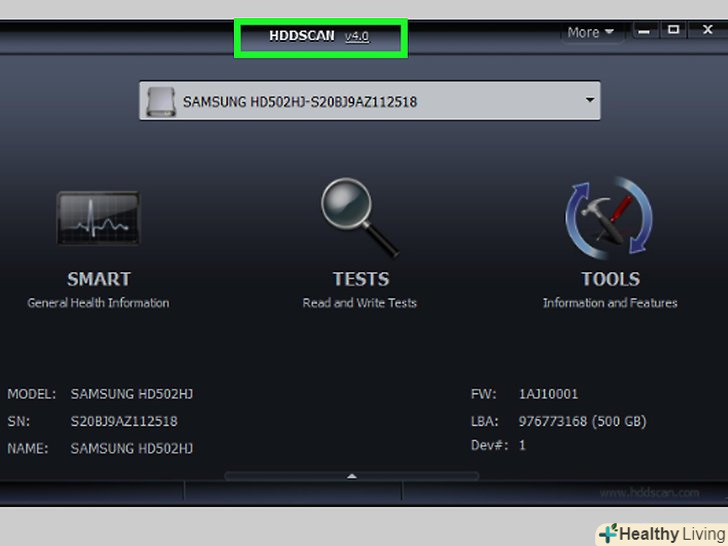This screenshot has height=546, width=728.
Task: Click the www.hddscan.com link in the status bar
Action: click(x=649, y=493)
